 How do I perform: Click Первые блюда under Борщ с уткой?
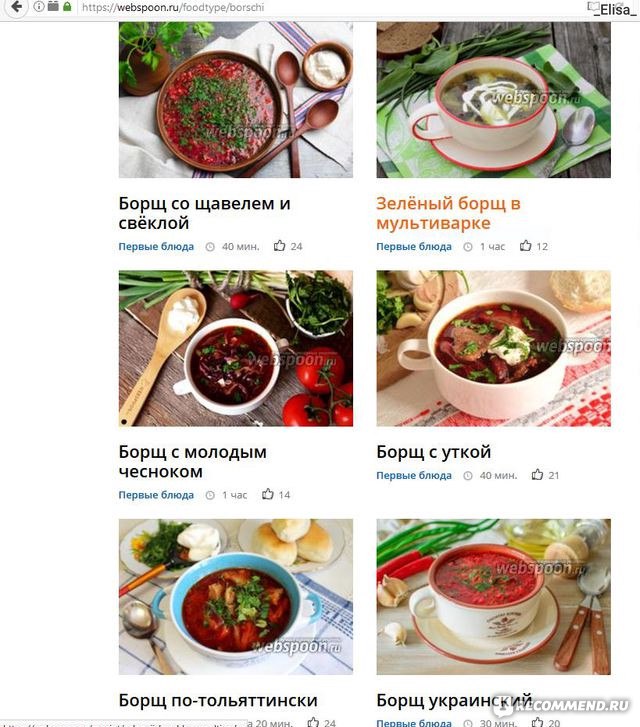tap(414, 475)
